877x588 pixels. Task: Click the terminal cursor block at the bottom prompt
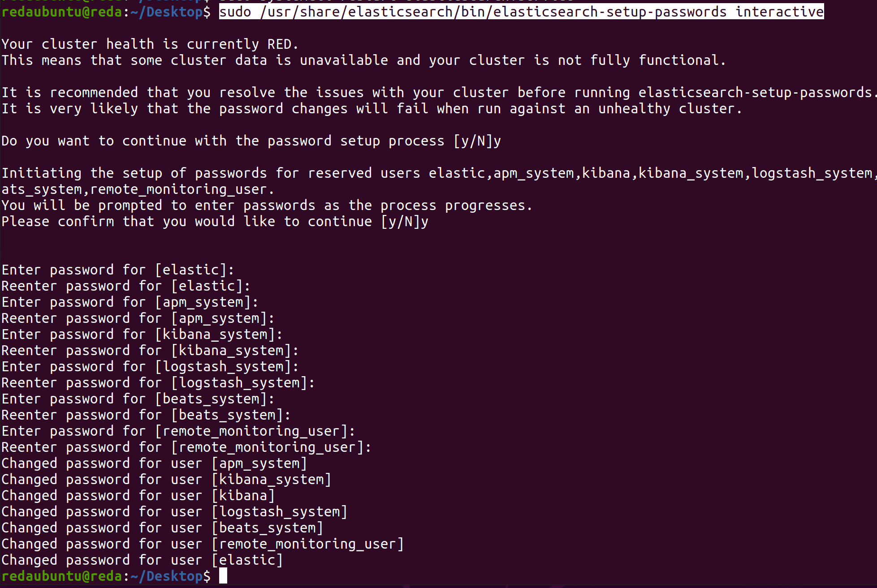[223, 576]
